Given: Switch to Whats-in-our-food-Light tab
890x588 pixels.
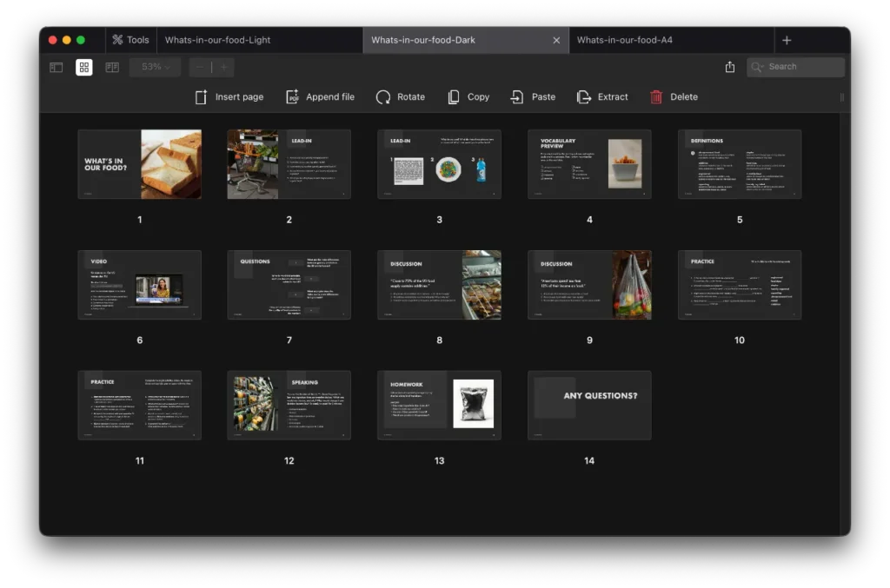Looking at the screenshot, I should click(x=218, y=40).
